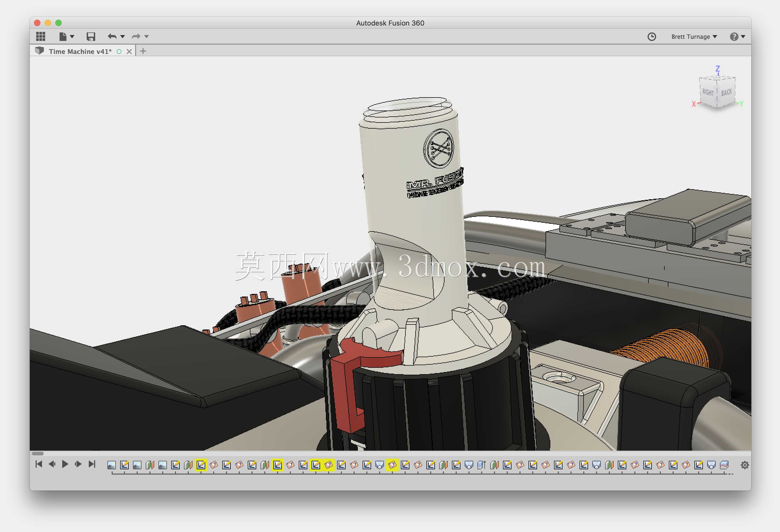Image resolution: width=780 pixels, height=532 pixels.
Task: Expand the redo history dropdown arrow
Action: point(147,37)
